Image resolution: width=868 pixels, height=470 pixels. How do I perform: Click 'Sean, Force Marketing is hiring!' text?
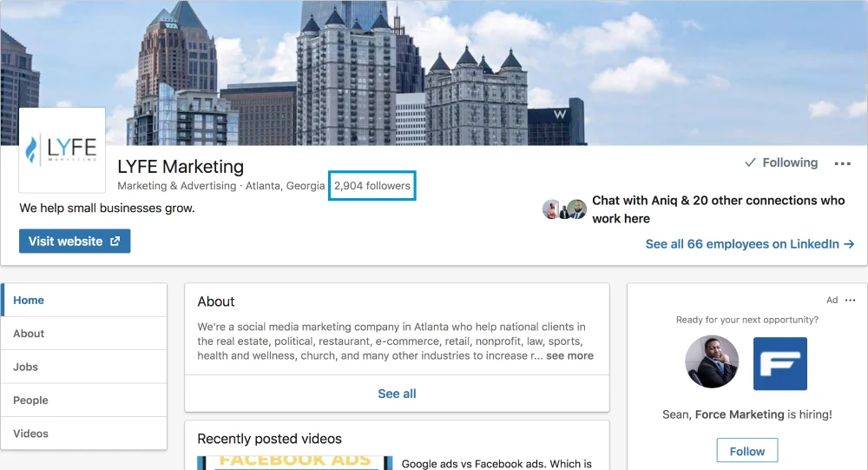pos(746,414)
